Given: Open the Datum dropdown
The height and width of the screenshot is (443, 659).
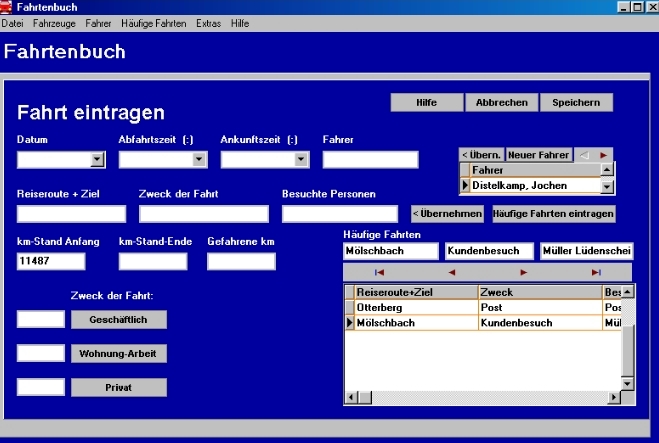Looking at the screenshot, I should pyautogui.click(x=97, y=159).
